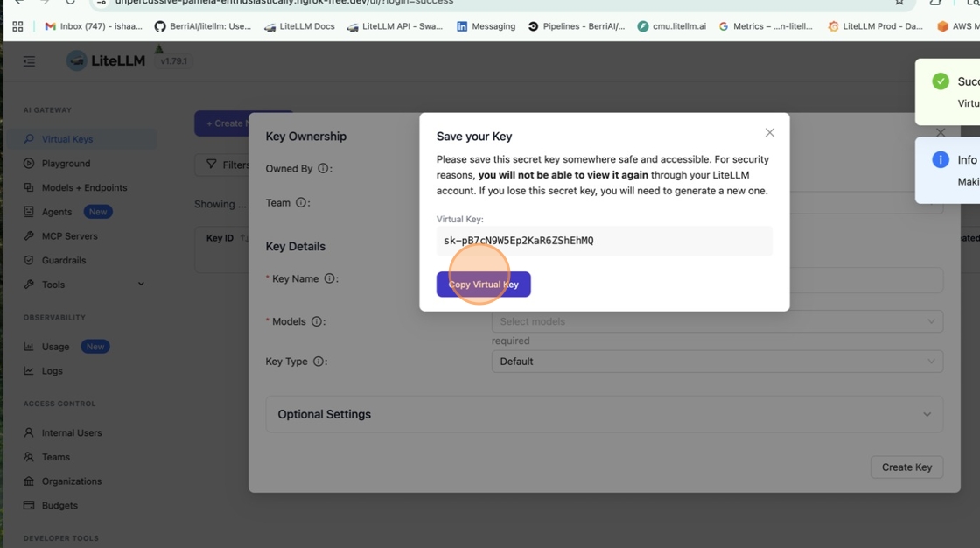Open cmu.litellm.ai bookmark
The width and height of the screenshot is (980, 548).
(672, 26)
